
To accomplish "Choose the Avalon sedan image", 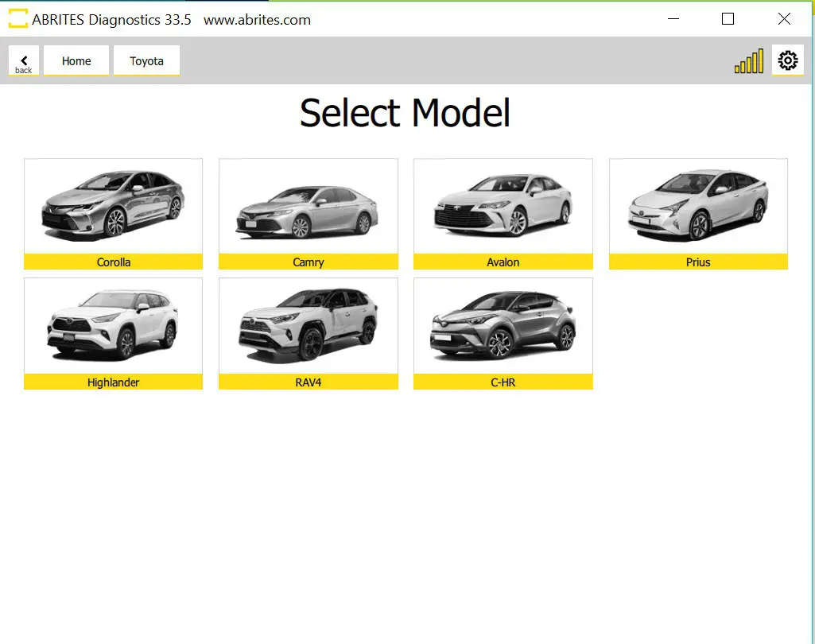I will [503, 205].
